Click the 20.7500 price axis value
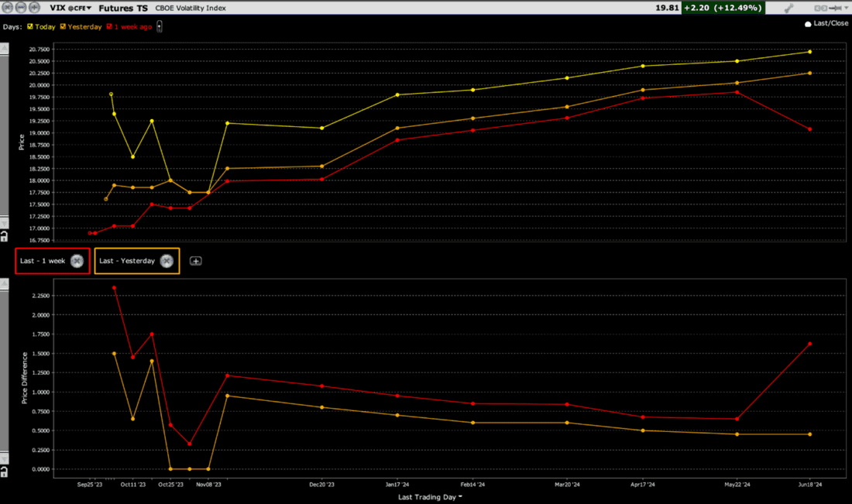The image size is (852, 504). (x=40, y=50)
